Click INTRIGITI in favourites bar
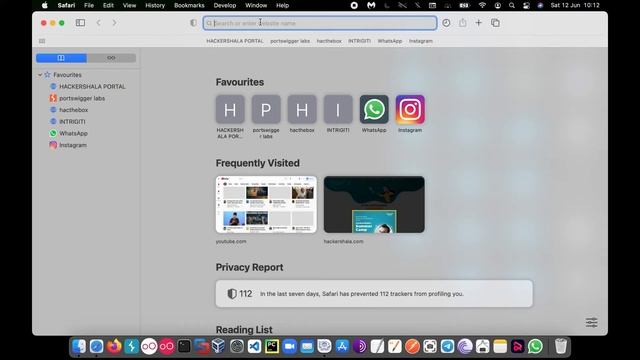 click(x=359, y=41)
